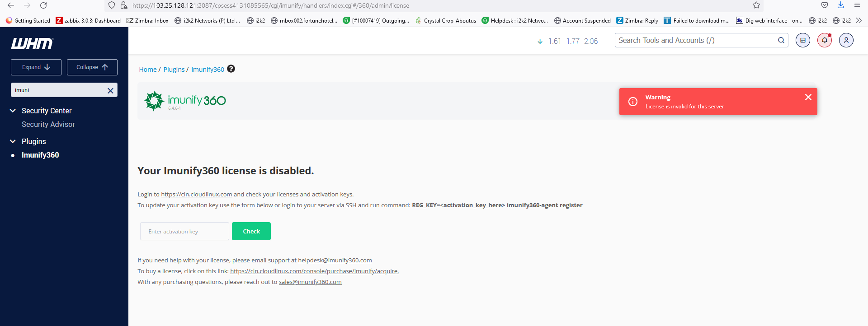The width and height of the screenshot is (868, 326).
Task: Open the Zimbra: Reply bookmark
Action: [x=637, y=20]
